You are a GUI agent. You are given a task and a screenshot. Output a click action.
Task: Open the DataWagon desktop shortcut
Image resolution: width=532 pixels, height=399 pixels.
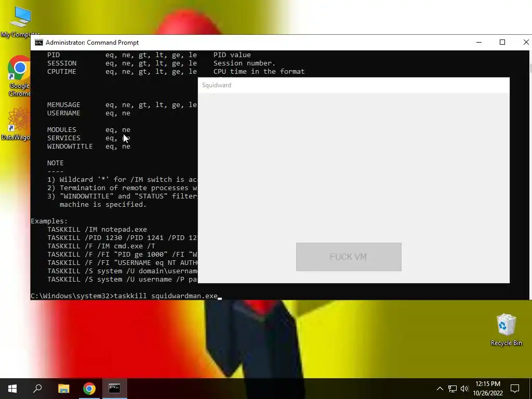pyautogui.click(x=16, y=124)
